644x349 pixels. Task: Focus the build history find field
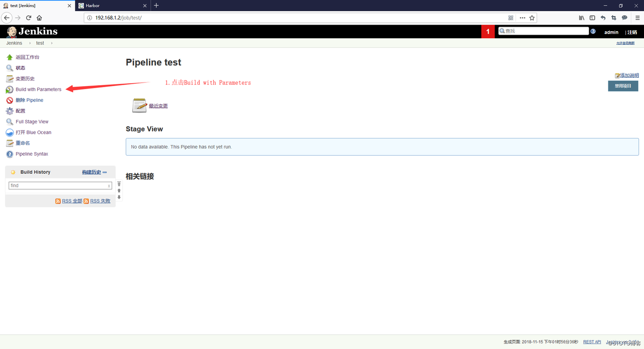[60, 185]
